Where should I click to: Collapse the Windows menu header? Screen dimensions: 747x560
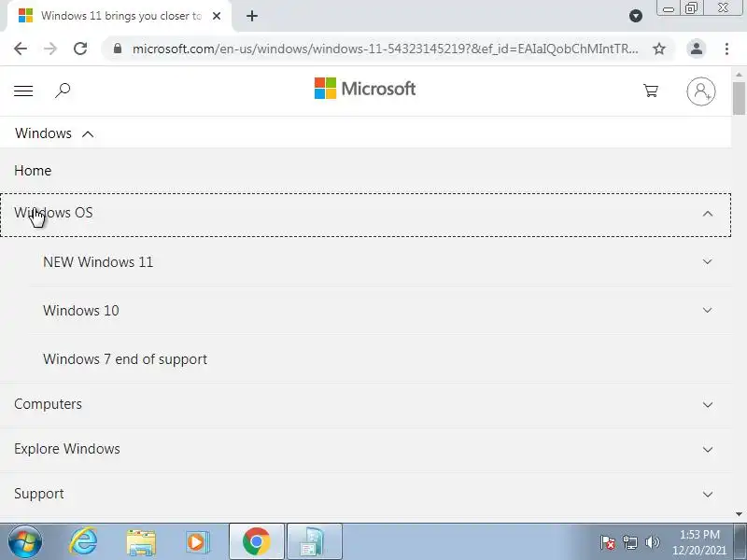tap(54, 133)
